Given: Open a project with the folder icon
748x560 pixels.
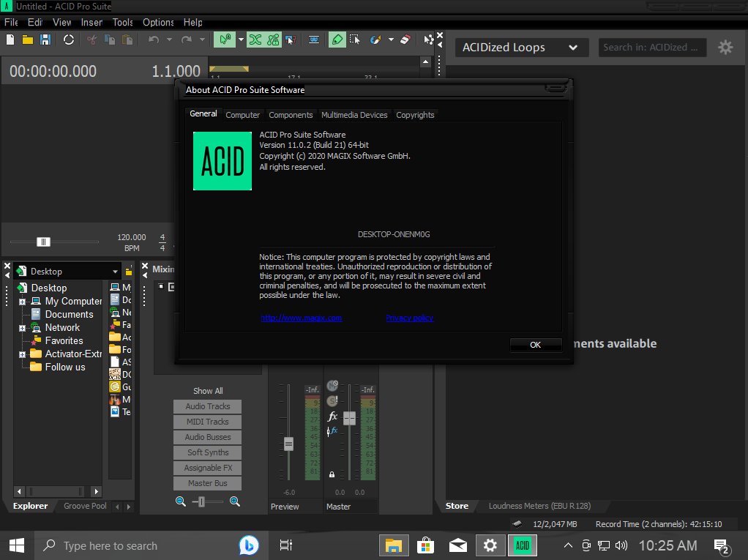Looking at the screenshot, I should [28, 40].
